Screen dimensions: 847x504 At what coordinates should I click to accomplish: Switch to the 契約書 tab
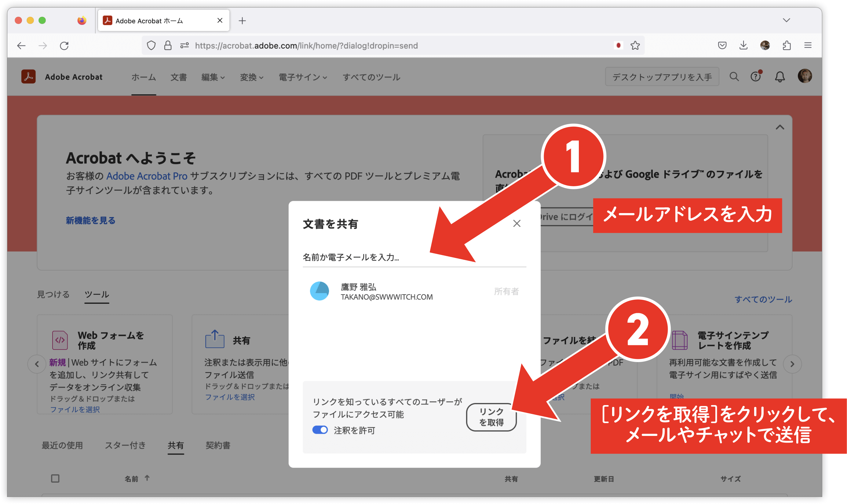(218, 445)
